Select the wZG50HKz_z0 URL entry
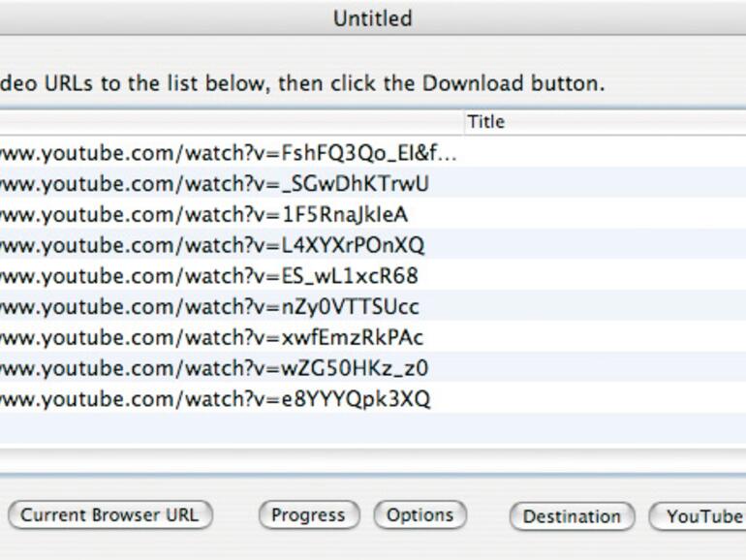746x560 pixels. click(214, 369)
